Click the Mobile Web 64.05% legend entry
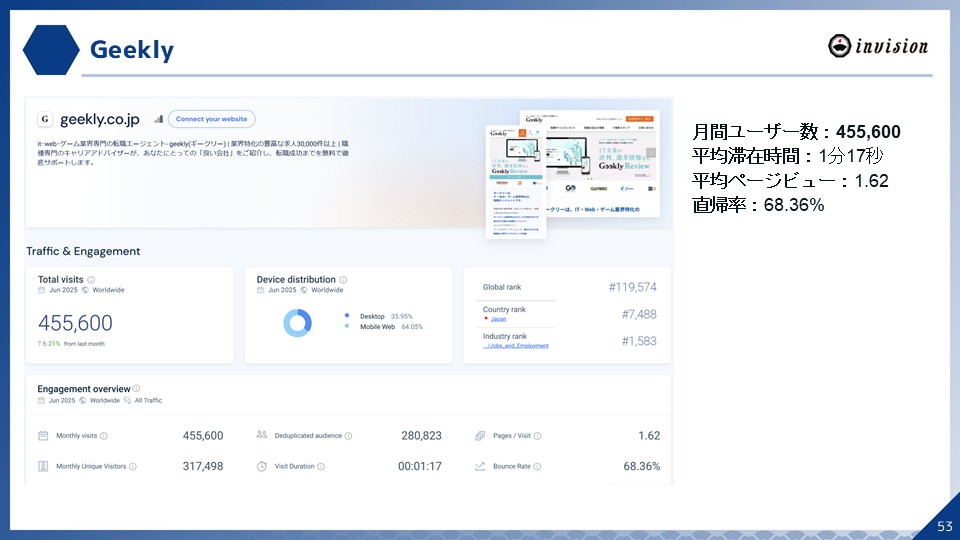The image size is (960, 540). coord(383,327)
